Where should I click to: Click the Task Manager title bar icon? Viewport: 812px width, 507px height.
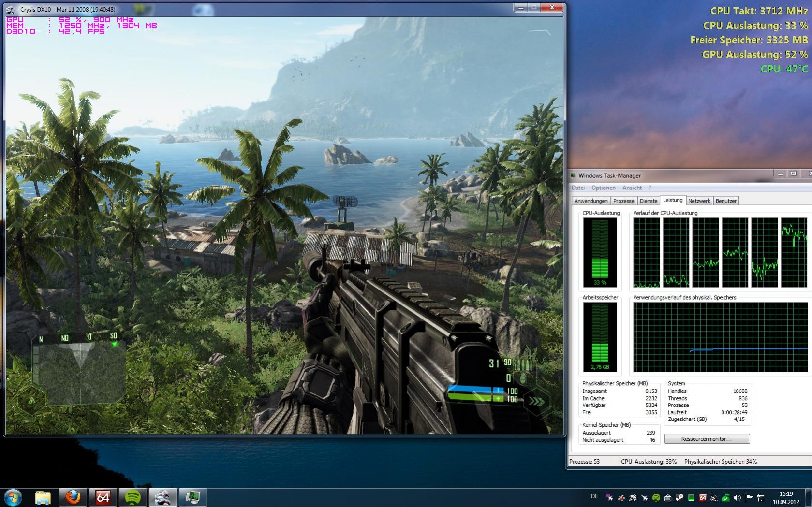(x=574, y=175)
